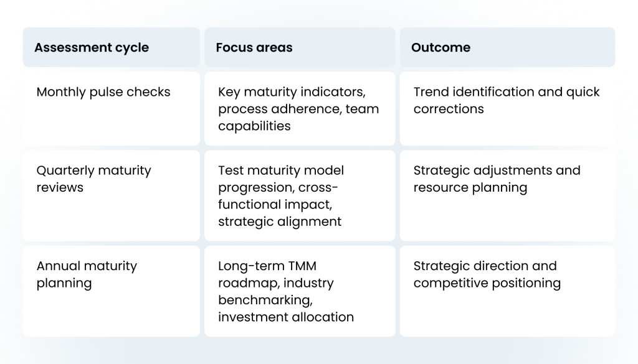Image resolution: width=638 pixels, height=364 pixels.
Task: Click the Outcome column header
Action: (507, 47)
